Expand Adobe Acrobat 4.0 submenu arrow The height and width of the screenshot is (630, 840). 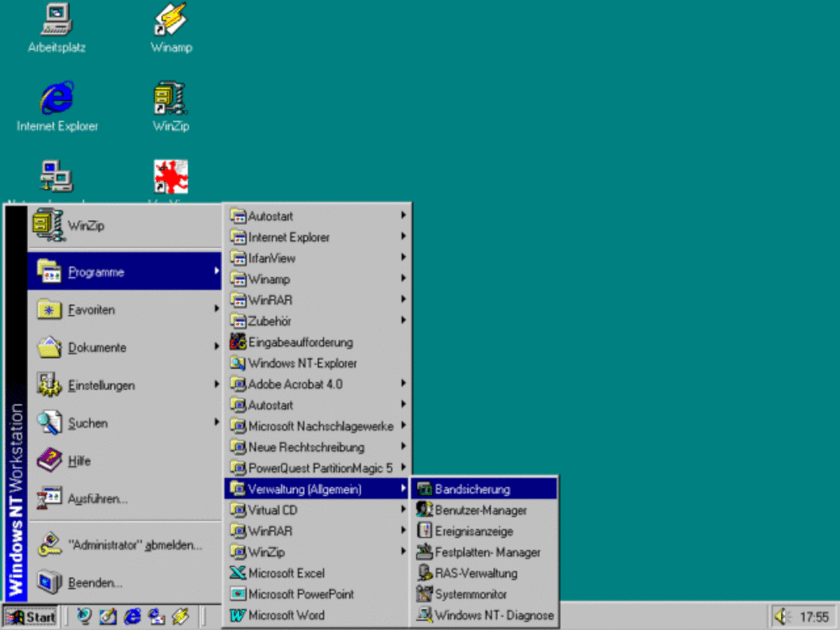pyautogui.click(x=404, y=383)
